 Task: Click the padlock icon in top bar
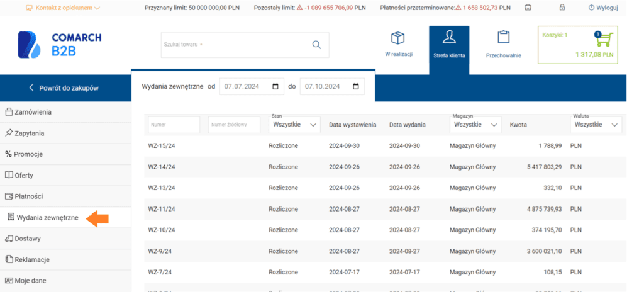[562, 8]
